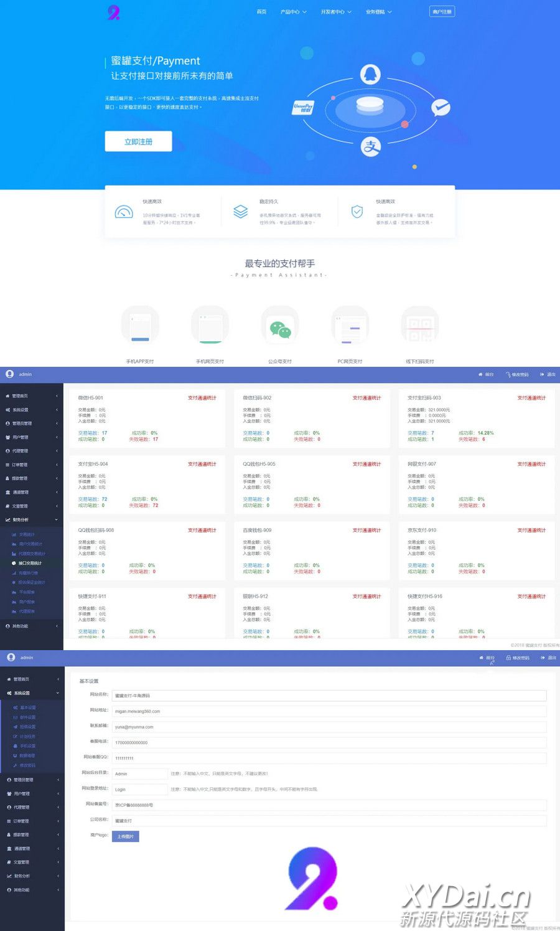Click the speedometer icon beside 快速高效

click(x=124, y=212)
